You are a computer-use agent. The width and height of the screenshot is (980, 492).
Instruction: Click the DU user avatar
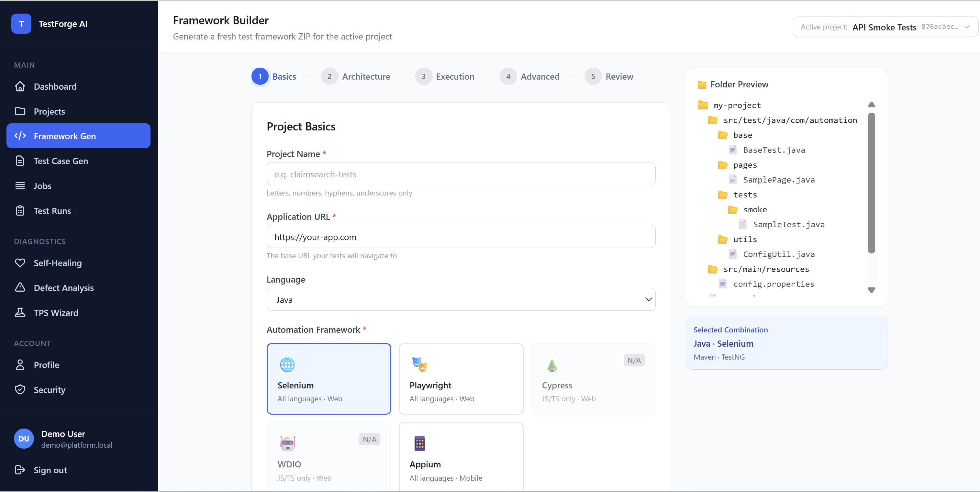(24, 439)
